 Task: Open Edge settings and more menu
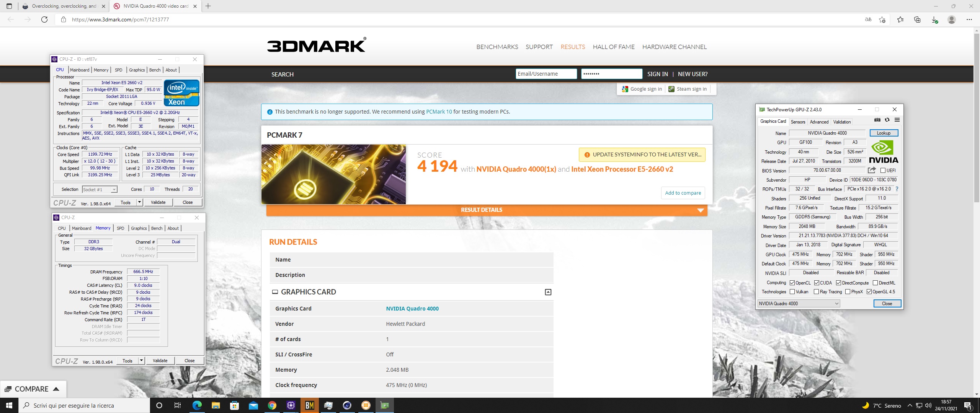969,20
